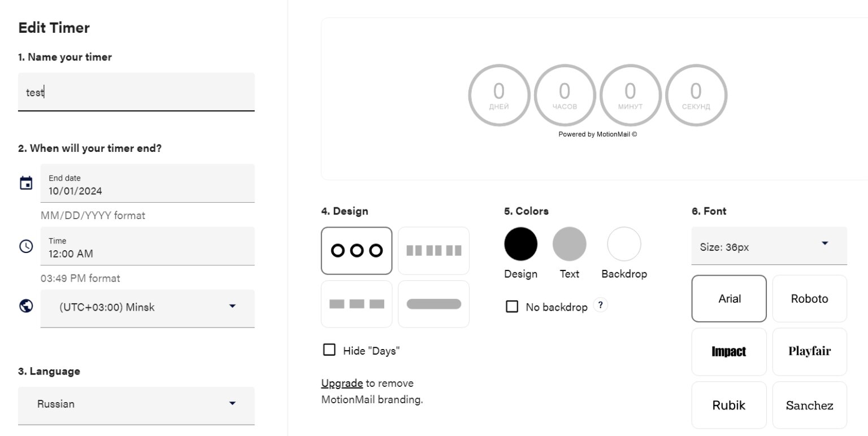Open the black Design color swatch
This screenshot has width=868, height=436.
[x=520, y=244]
